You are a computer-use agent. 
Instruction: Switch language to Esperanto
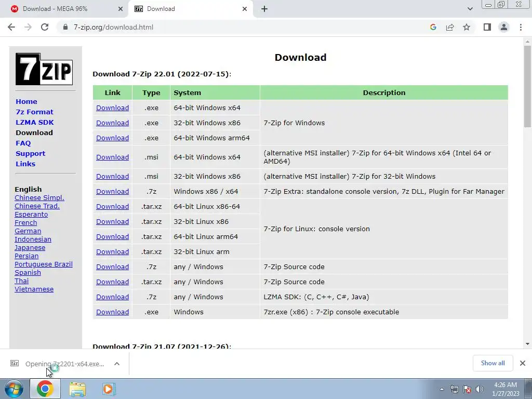[31, 215]
